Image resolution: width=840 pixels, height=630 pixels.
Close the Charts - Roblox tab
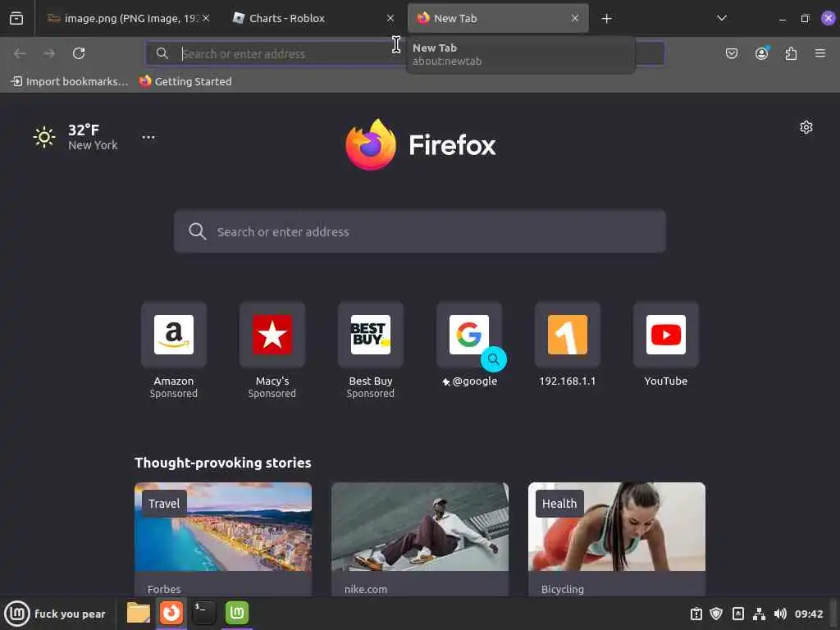390,18
